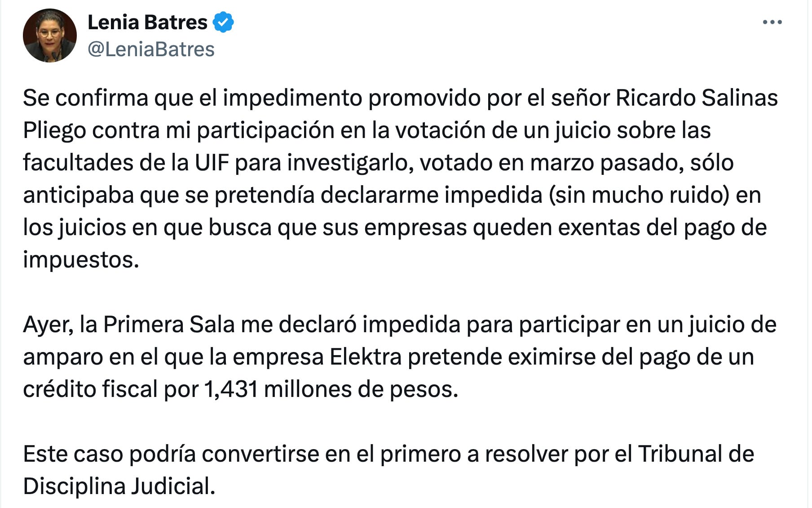The height and width of the screenshot is (508, 812).
Task: Open the three-dot more options menu
Action: point(772,22)
